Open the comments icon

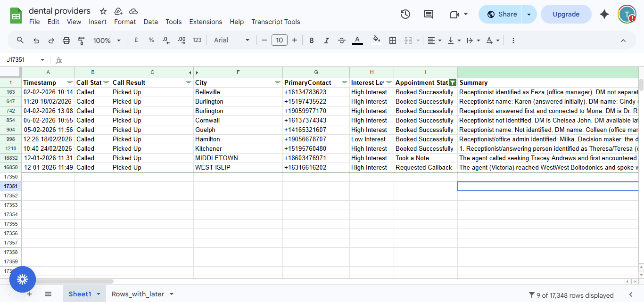pos(428,14)
